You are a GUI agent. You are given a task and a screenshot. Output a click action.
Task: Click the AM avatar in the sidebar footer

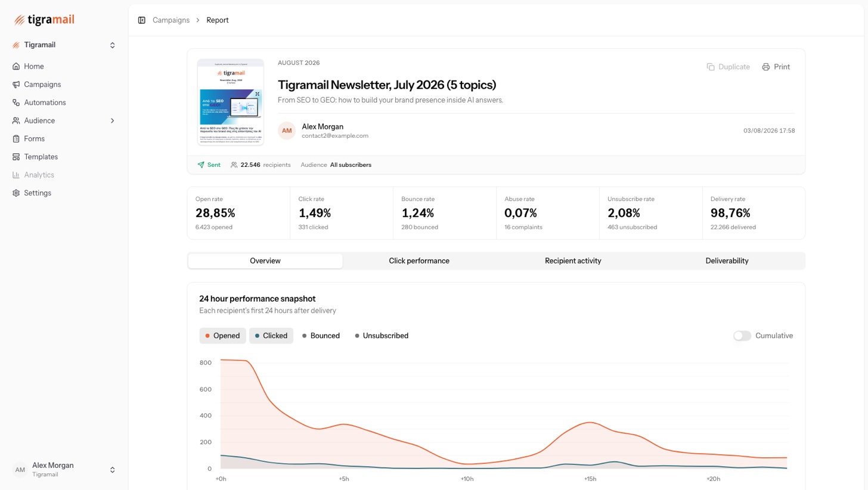20,470
